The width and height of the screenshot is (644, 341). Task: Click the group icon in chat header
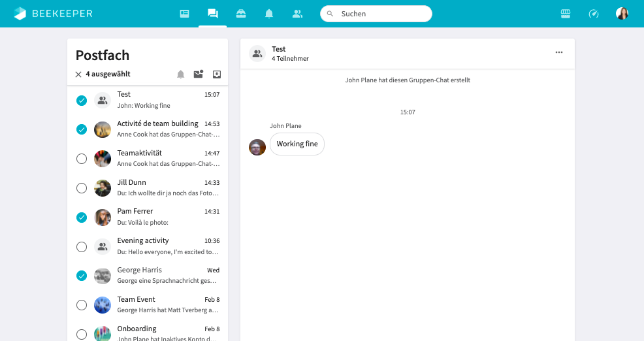click(x=257, y=54)
